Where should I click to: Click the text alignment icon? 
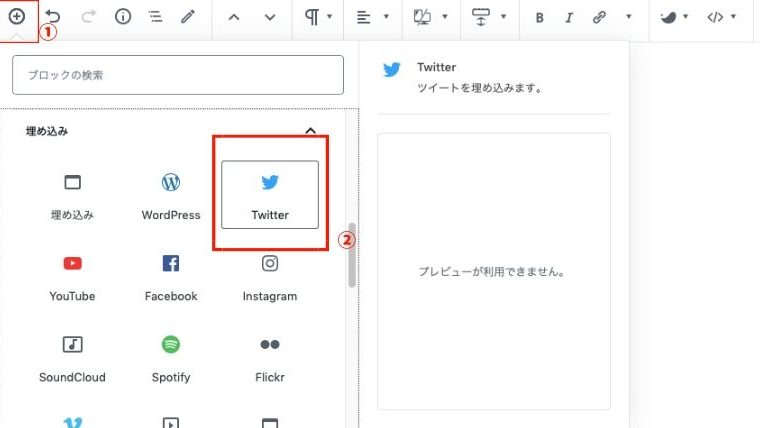[364, 17]
